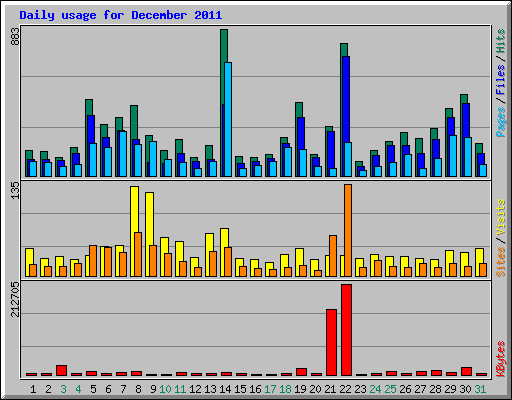
Task: Select the 135 visits axis maximum label
Action: click(x=15, y=191)
